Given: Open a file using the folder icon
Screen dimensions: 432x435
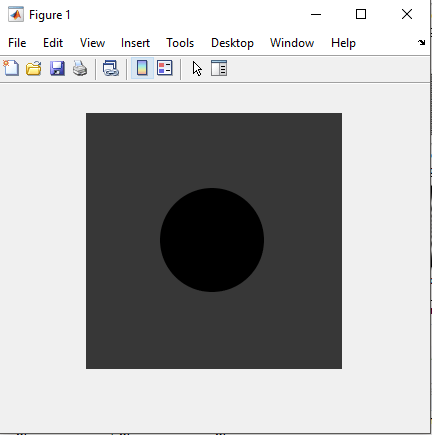Looking at the screenshot, I should pyautogui.click(x=34, y=68).
